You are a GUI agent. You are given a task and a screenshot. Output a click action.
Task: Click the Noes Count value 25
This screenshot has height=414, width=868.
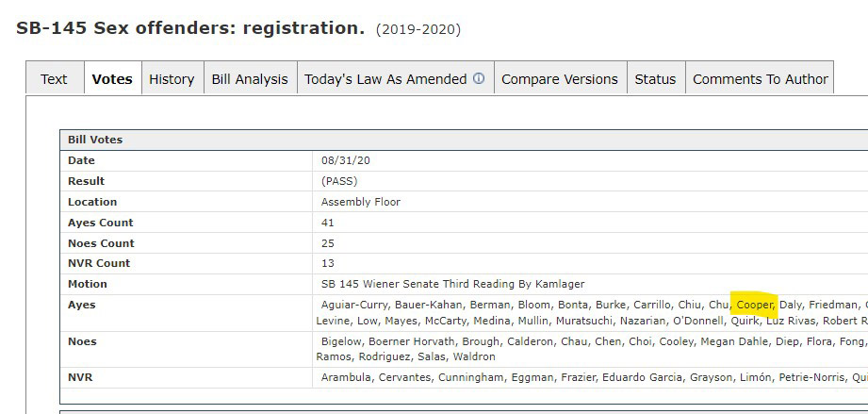coord(328,243)
